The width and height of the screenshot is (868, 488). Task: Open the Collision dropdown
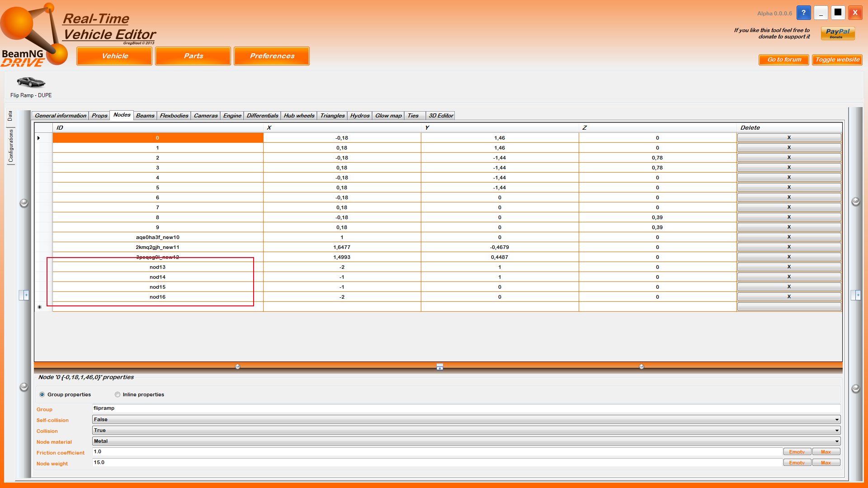click(836, 431)
